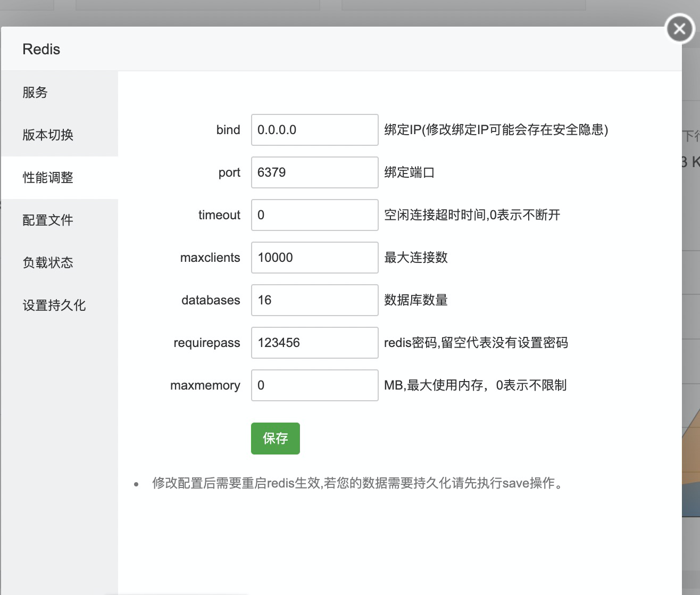This screenshot has height=595, width=700.
Task: Click the maxmemory input field
Action: [x=314, y=385]
